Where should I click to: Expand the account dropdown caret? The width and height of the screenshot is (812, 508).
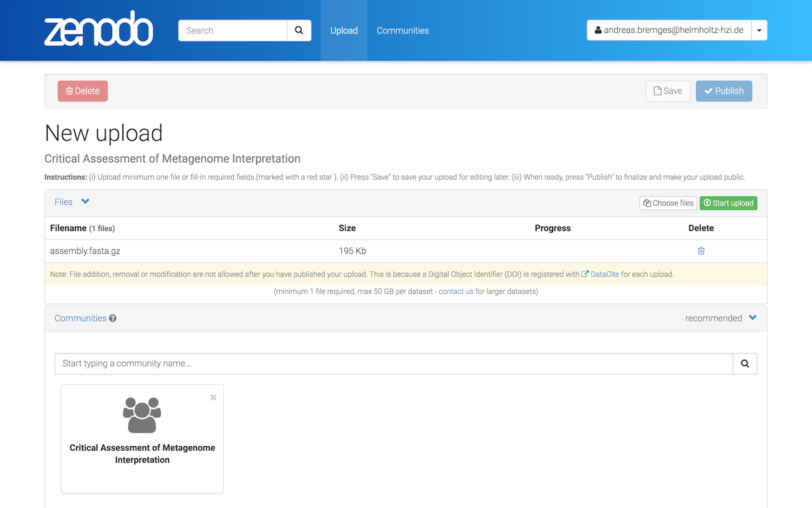[759, 30]
